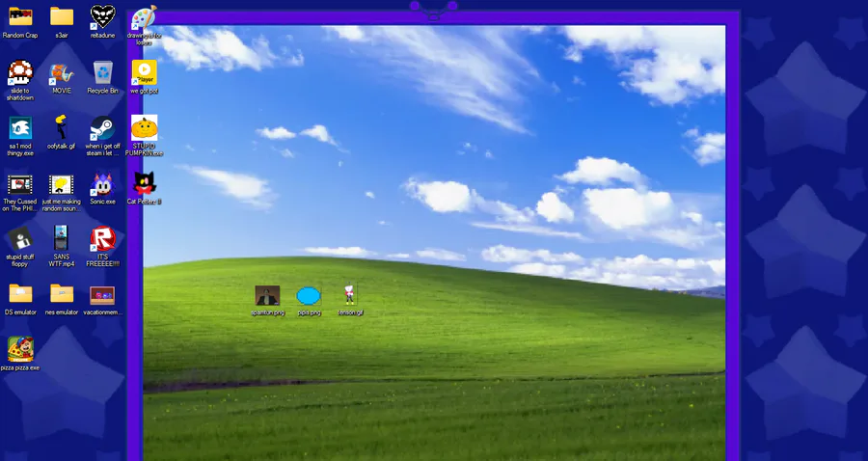Open the Random Crap folder
The height and width of the screenshot is (461, 868).
pos(20,16)
